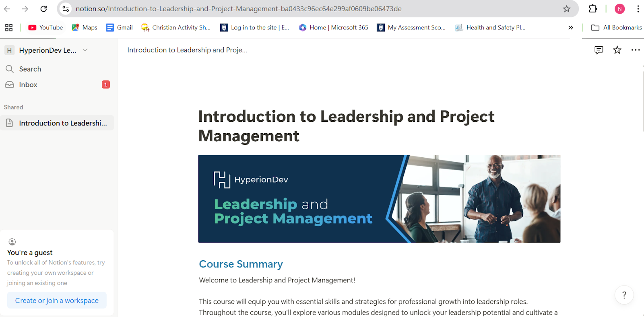644x317 pixels.
Task: Open the Chrome apps grid icon
Action: tap(9, 27)
